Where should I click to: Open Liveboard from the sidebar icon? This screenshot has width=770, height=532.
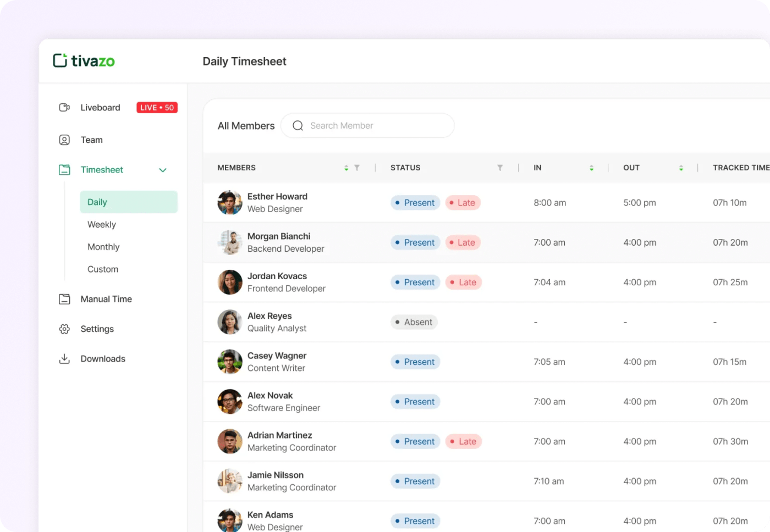(x=64, y=107)
